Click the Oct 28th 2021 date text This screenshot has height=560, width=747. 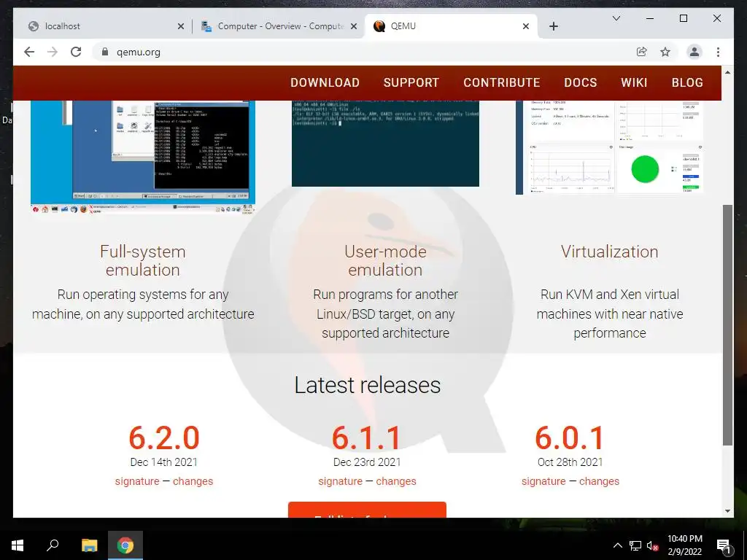coord(570,462)
